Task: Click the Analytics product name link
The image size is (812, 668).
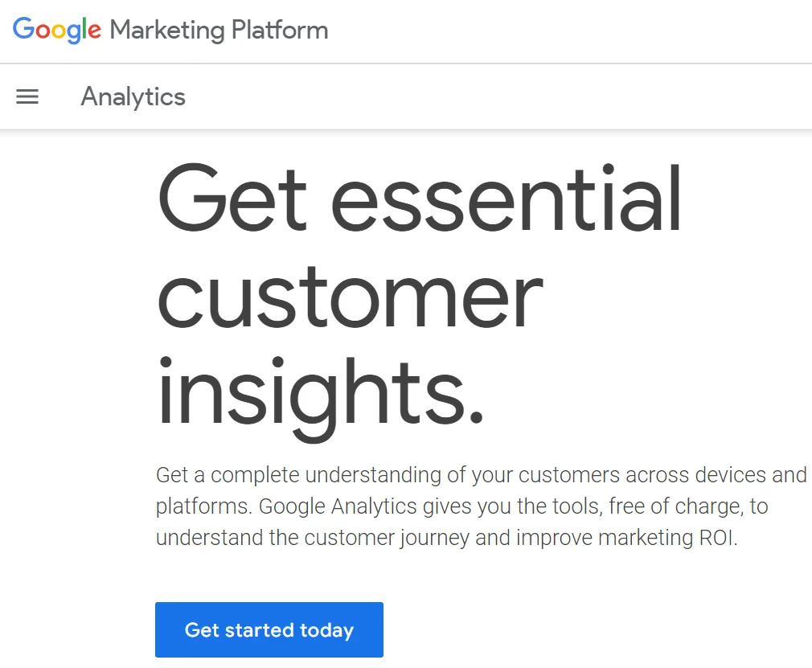Action: pos(133,96)
